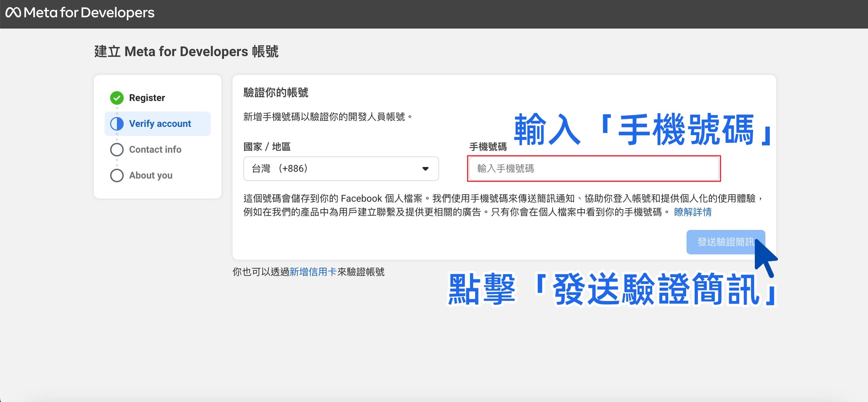Click the Meta for Developers logo
The width and height of the screenshot is (868, 402).
coord(80,13)
